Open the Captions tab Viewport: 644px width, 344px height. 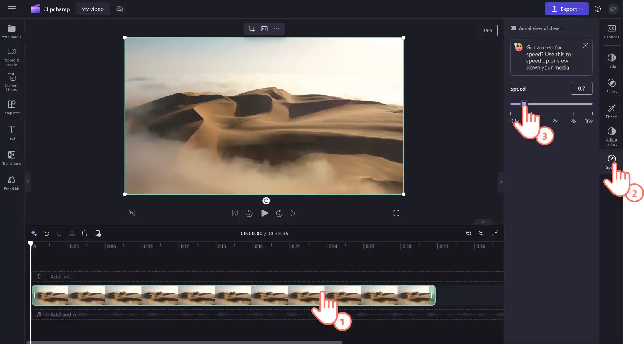tap(612, 31)
